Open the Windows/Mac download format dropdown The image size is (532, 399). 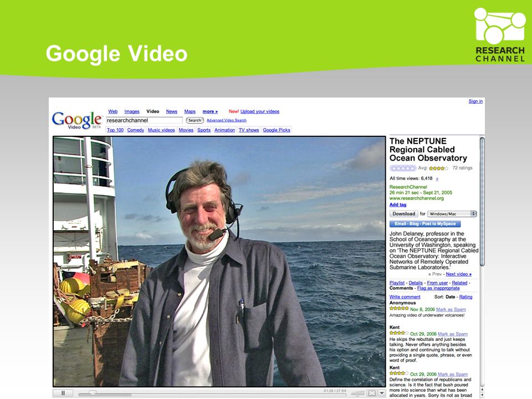click(452, 214)
